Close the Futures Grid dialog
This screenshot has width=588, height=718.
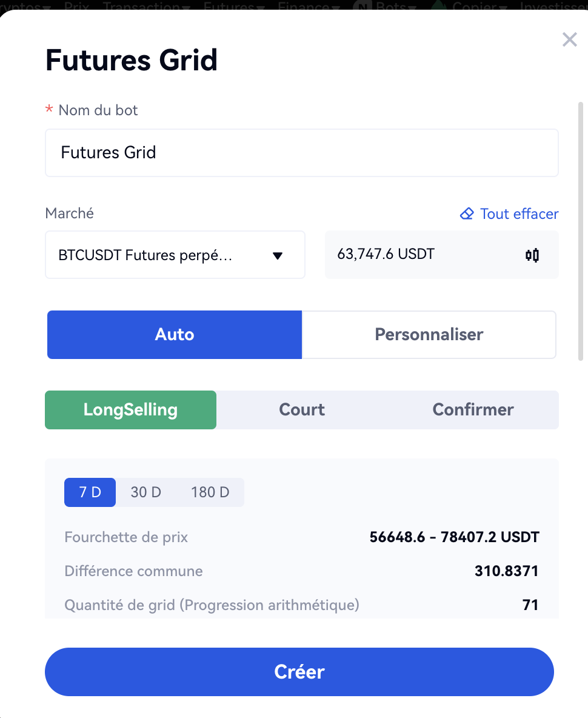click(x=569, y=40)
